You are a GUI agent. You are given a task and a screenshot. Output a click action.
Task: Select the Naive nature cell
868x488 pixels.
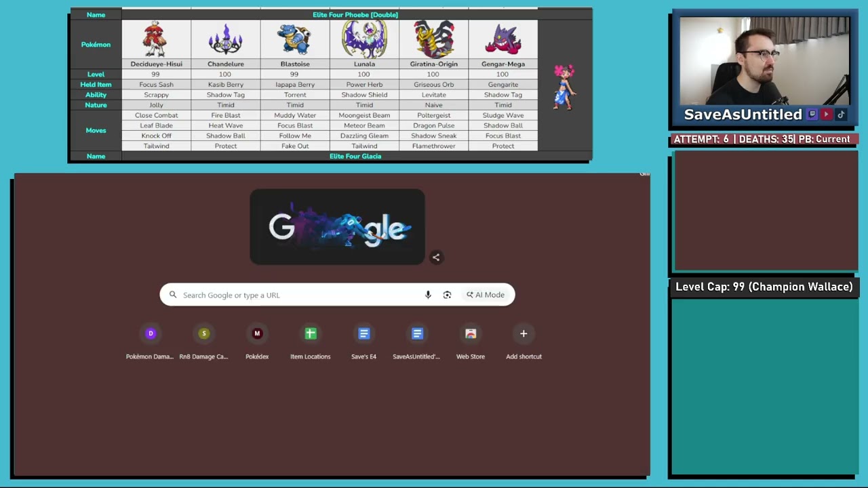(434, 105)
